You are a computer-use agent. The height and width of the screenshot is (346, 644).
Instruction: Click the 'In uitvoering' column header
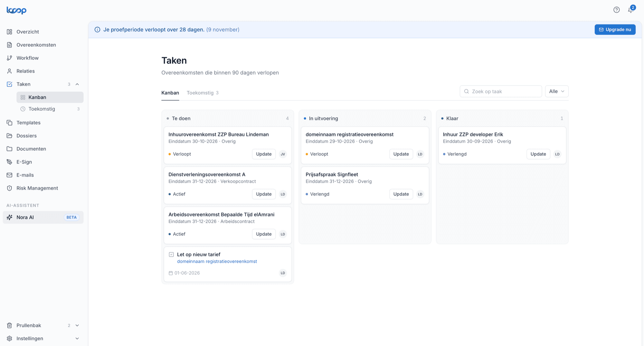323,118
